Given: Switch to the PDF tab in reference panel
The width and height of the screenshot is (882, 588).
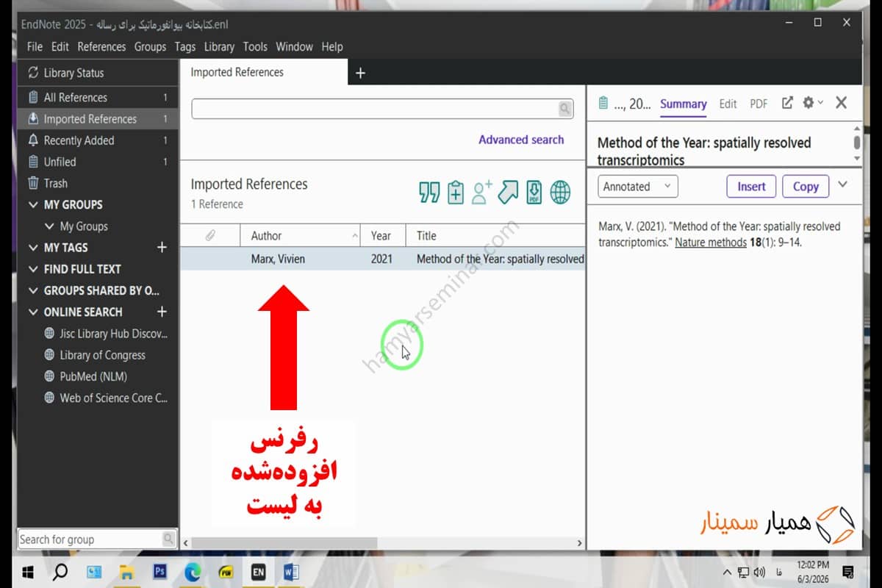Looking at the screenshot, I should click(x=759, y=104).
